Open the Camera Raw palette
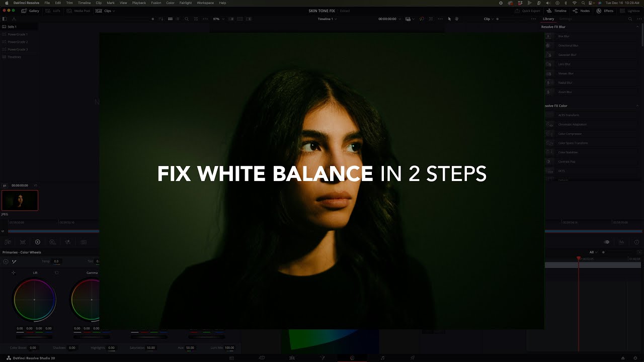This screenshot has width=644, height=362. (x=9, y=242)
